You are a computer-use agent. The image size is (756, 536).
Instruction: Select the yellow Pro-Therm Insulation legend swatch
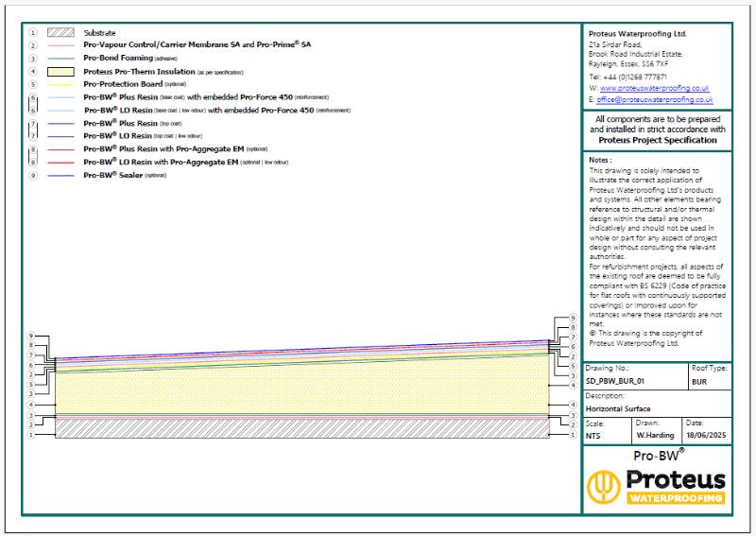[x=60, y=72]
